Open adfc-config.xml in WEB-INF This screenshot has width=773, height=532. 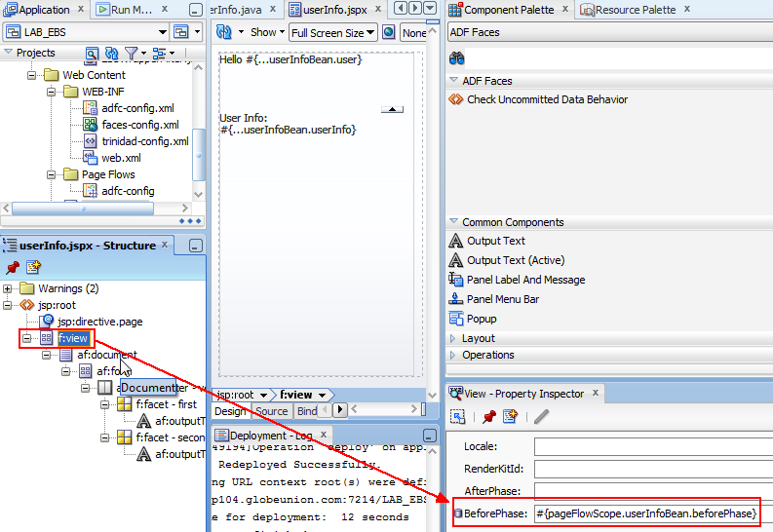point(137,108)
